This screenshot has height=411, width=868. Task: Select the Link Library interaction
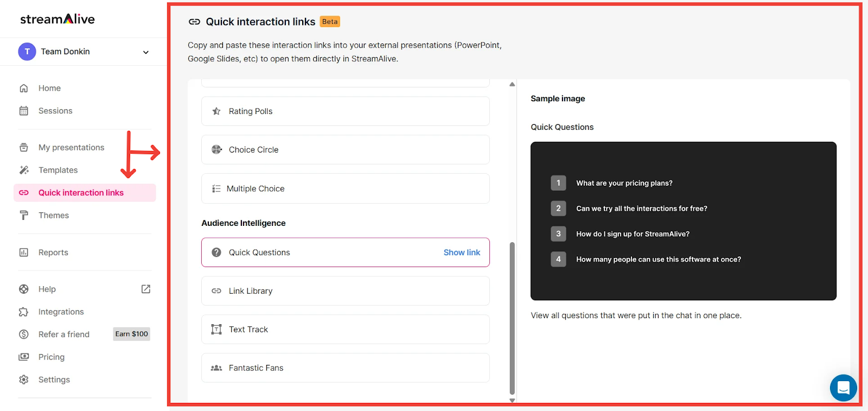[x=346, y=291]
